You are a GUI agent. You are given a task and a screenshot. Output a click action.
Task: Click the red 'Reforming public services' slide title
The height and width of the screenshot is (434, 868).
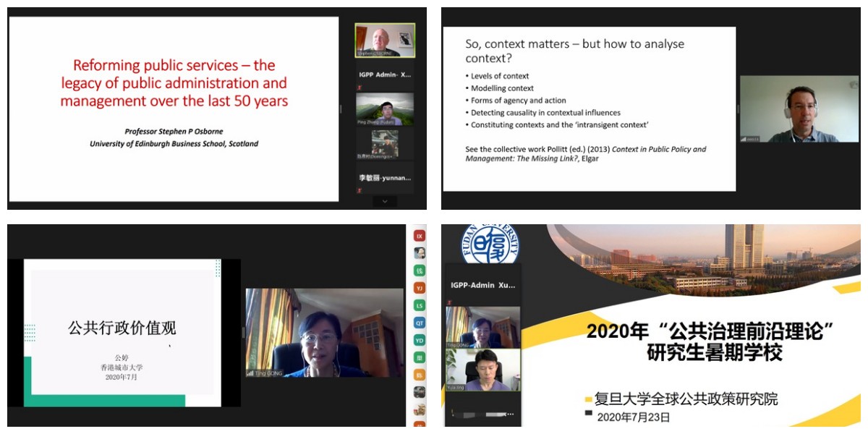pos(174,83)
